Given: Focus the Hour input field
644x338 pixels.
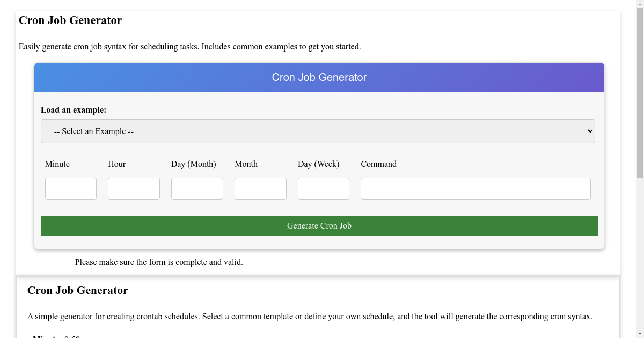Looking at the screenshot, I should click(x=134, y=188).
